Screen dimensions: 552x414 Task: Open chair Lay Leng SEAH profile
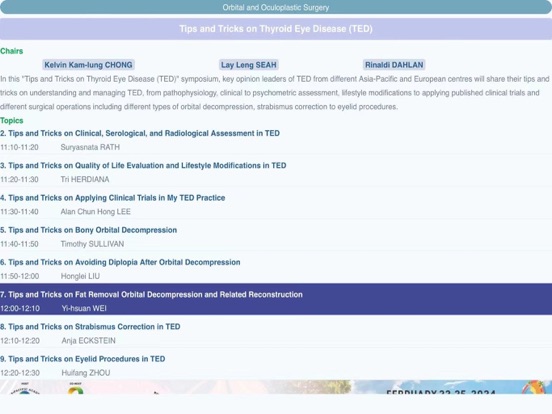tap(249, 65)
